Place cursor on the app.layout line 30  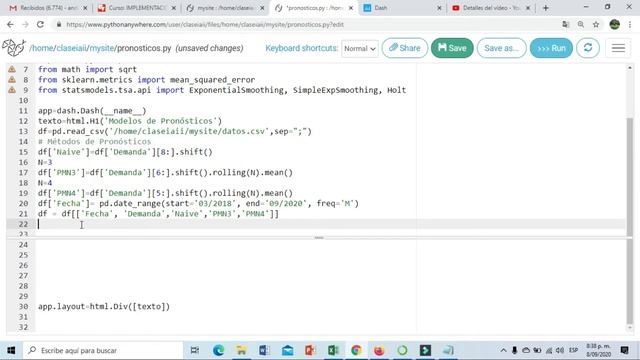pos(104,307)
